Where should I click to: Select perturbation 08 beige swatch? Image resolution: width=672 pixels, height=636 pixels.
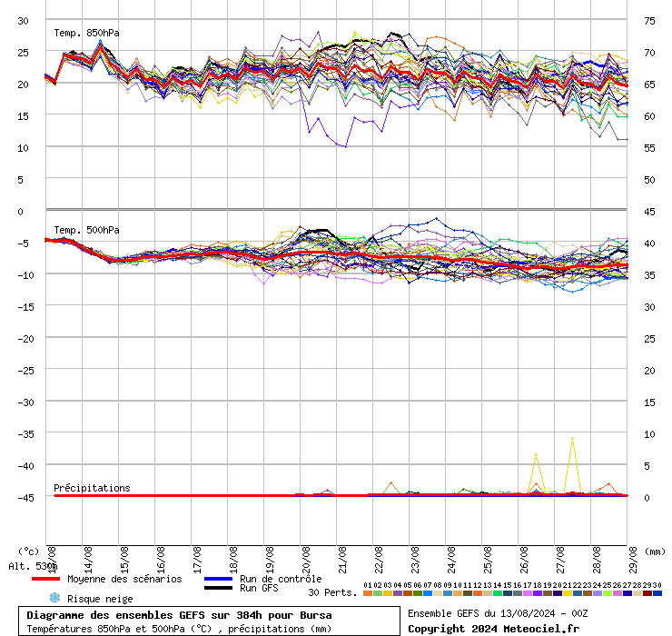[x=438, y=593]
